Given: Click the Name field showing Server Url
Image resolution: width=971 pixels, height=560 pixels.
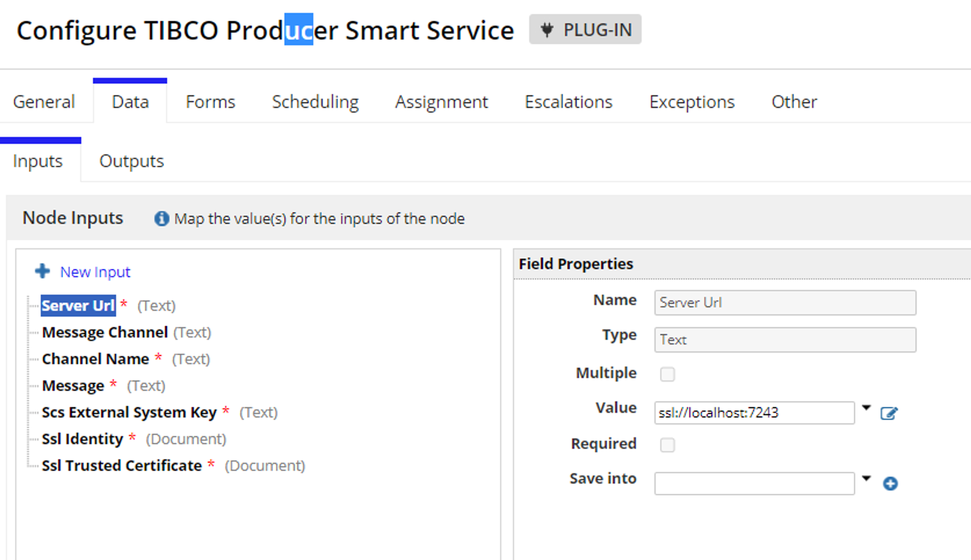Looking at the screenshot, I should point(785,303).
